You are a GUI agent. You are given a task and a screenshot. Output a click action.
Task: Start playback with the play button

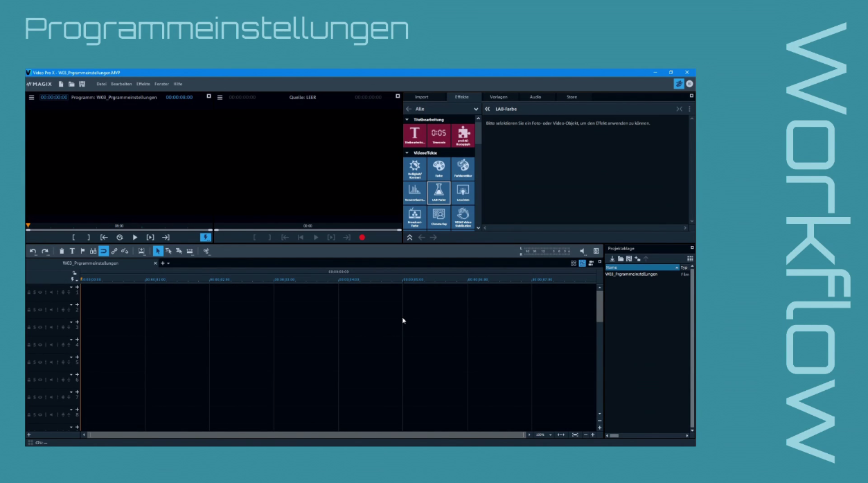[x=135, y=237]
